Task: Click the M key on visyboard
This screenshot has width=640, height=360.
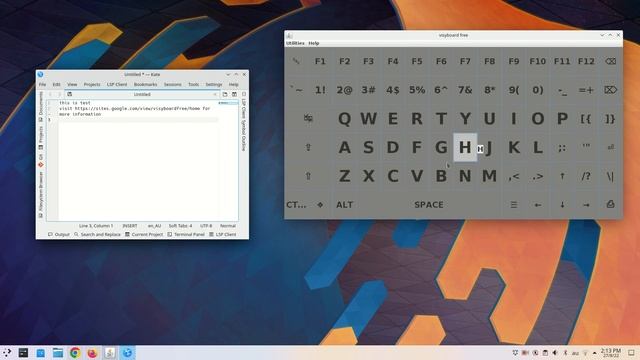Action: [489, 176]
